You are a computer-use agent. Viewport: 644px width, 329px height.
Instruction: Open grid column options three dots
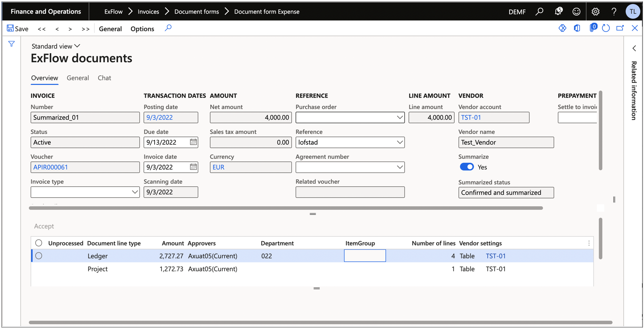(589, 243)
